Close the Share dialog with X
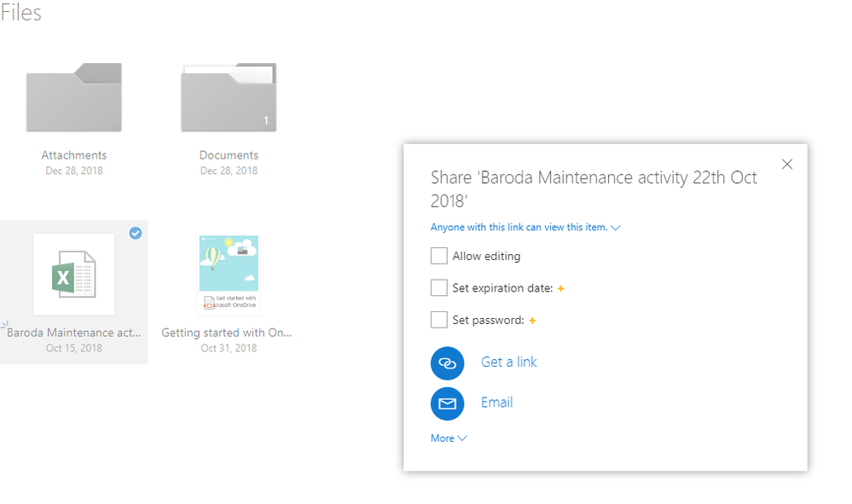This screenshot has width=852, height=504. (787, 165)
